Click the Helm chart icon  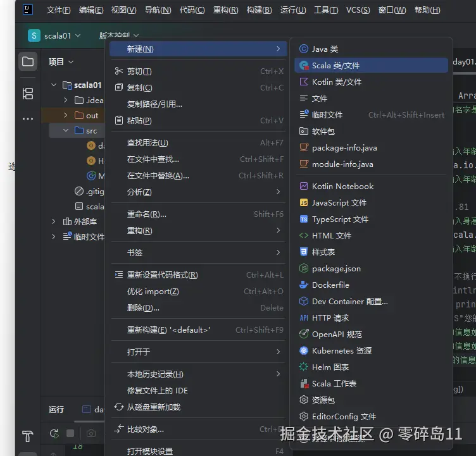coord(304,367)
